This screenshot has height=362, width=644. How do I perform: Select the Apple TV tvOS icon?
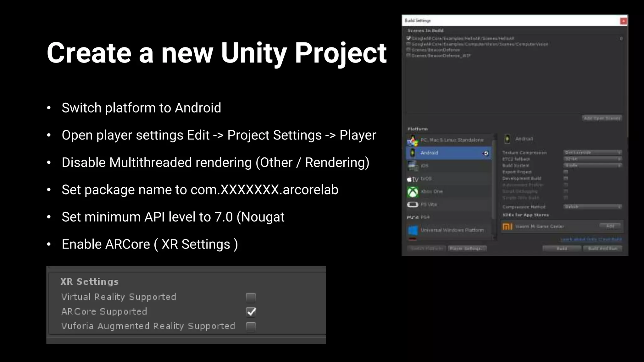click(413, 179)
